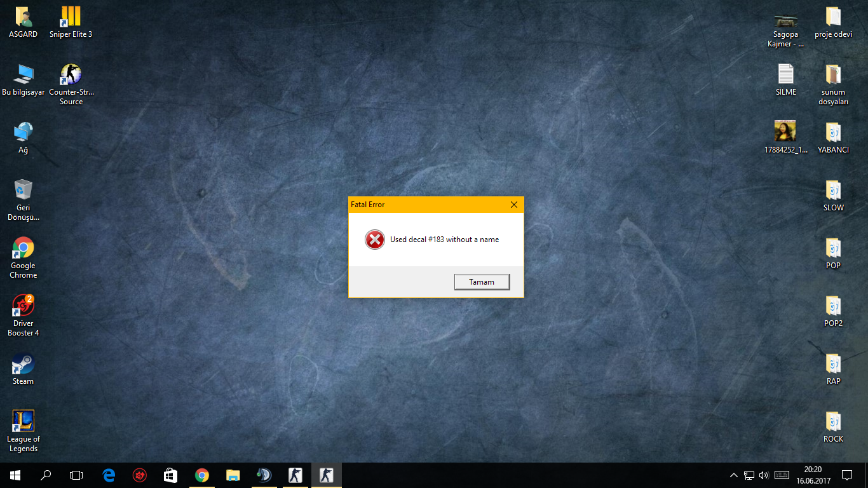Open Chrome from the taskbar

pyautogui.click(x=202, y=475)
